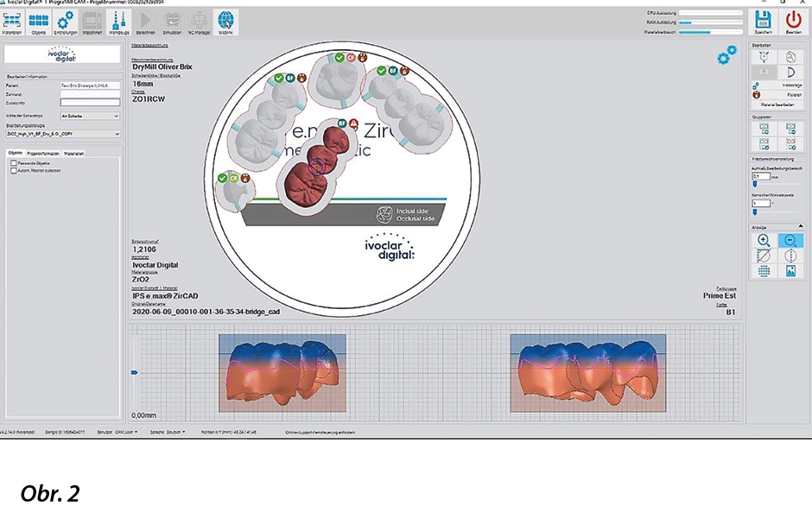Open the Benutzer CAM_User dropdown

coord(118,432)
